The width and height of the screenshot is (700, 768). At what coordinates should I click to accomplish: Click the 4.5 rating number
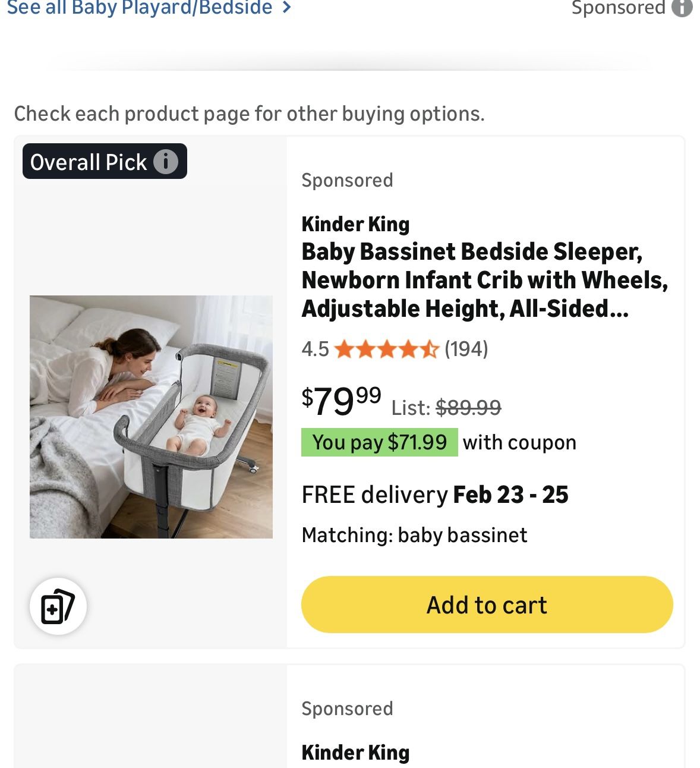tap(314, 349)
